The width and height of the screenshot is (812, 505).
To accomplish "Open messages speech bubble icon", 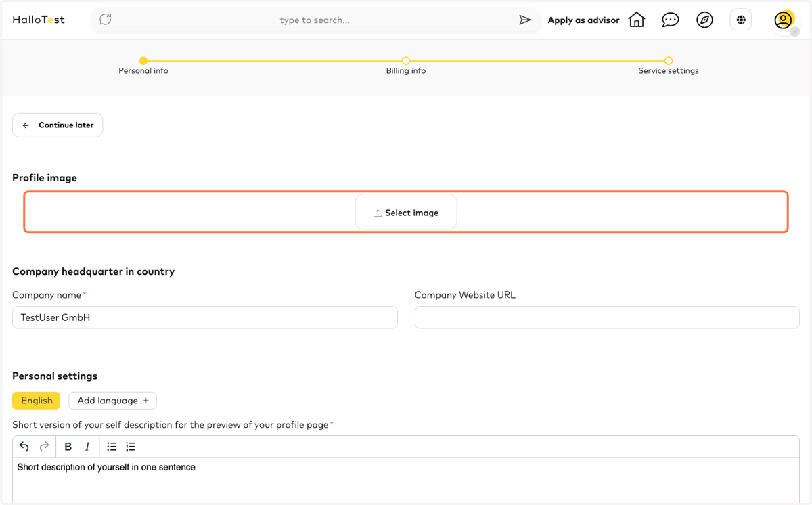I will point(671,20).
